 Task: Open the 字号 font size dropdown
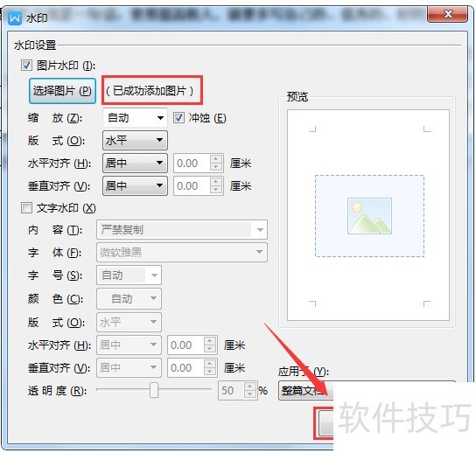(129, 275)
